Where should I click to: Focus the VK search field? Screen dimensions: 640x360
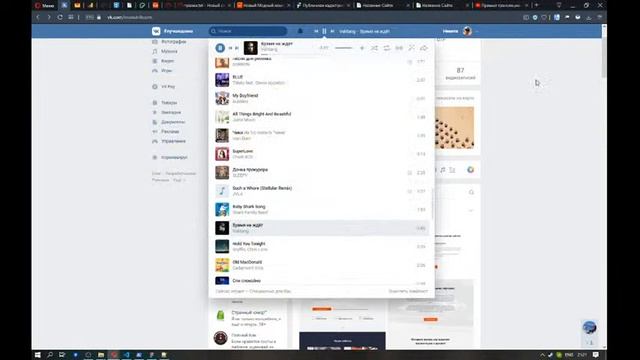tap(248, 31)
